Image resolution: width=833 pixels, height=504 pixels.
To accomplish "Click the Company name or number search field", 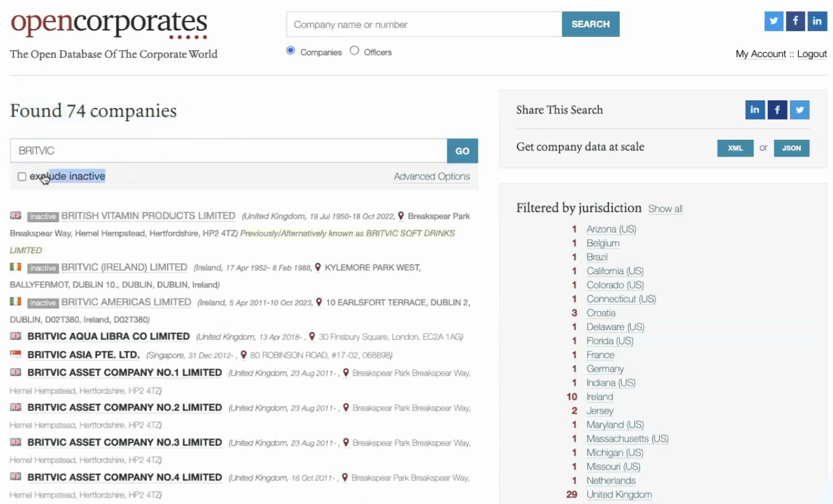I will [x=424, y=24].
